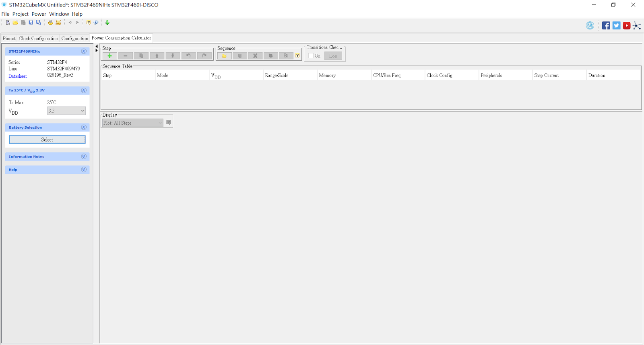Screen dimensions: 644x345
Task: Open the Help menu in menu bar
Action: [x=77, y=14]
